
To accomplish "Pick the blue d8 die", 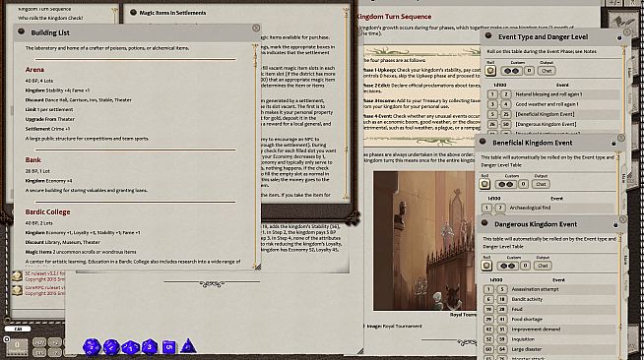I will [150, 347].
